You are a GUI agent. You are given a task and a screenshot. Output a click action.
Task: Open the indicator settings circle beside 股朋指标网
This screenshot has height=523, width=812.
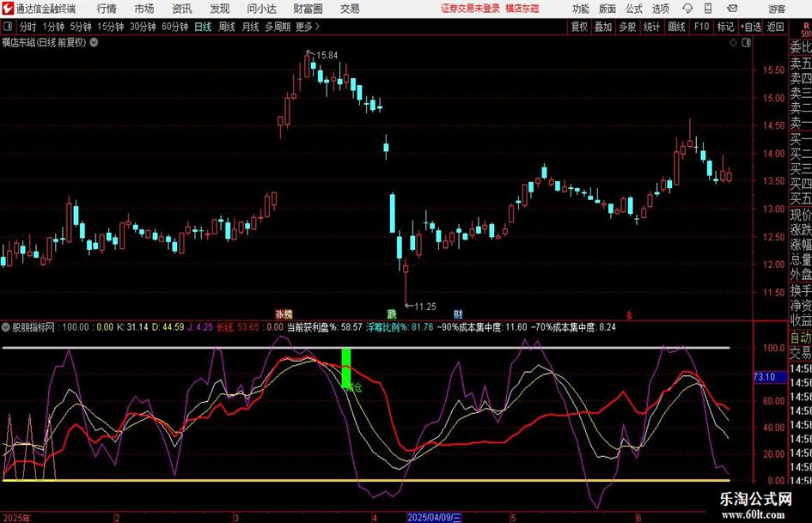pyautogui.click(x=6, y=327)
